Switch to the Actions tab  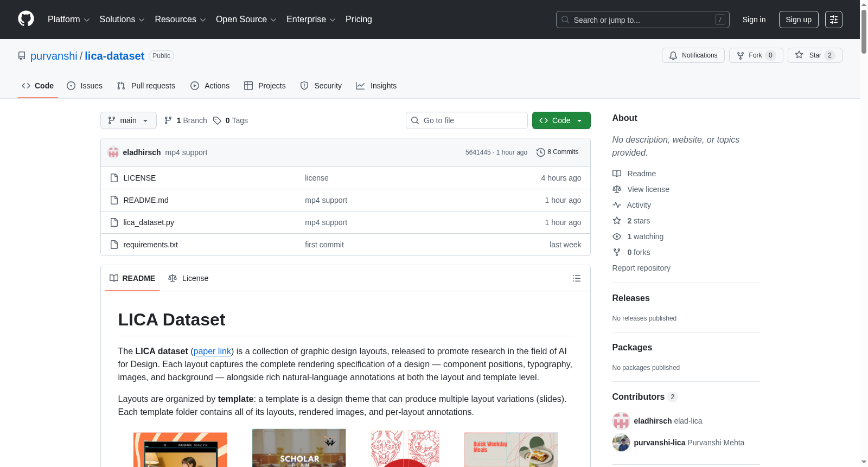pyautogui.click(x=210, y=86)
